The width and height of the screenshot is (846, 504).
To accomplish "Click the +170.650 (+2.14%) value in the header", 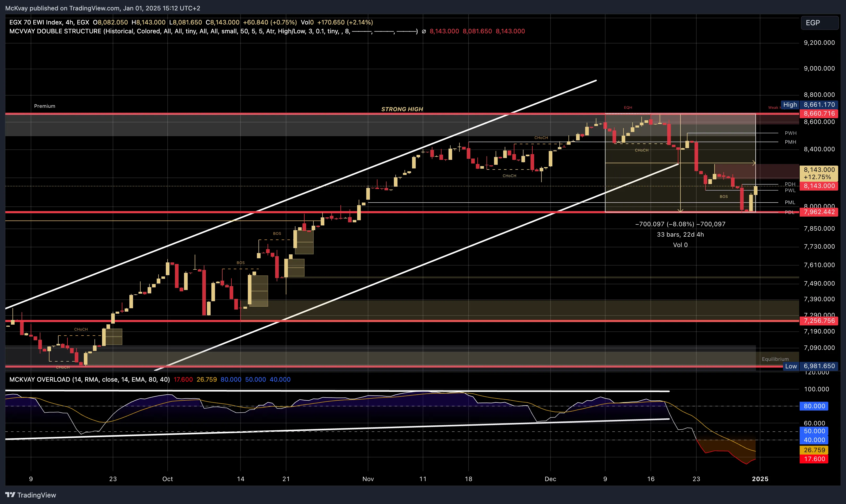I will click(x=345, y=22).
